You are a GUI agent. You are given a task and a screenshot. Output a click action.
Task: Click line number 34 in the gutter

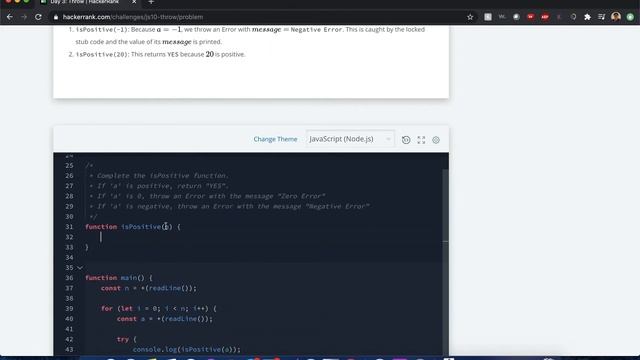pos(69,258)
